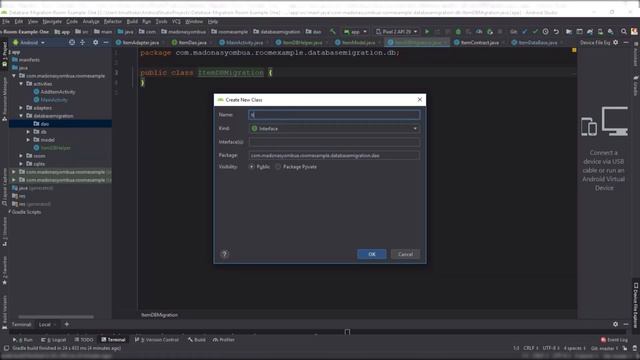Open the Logcat tool window

53,340
